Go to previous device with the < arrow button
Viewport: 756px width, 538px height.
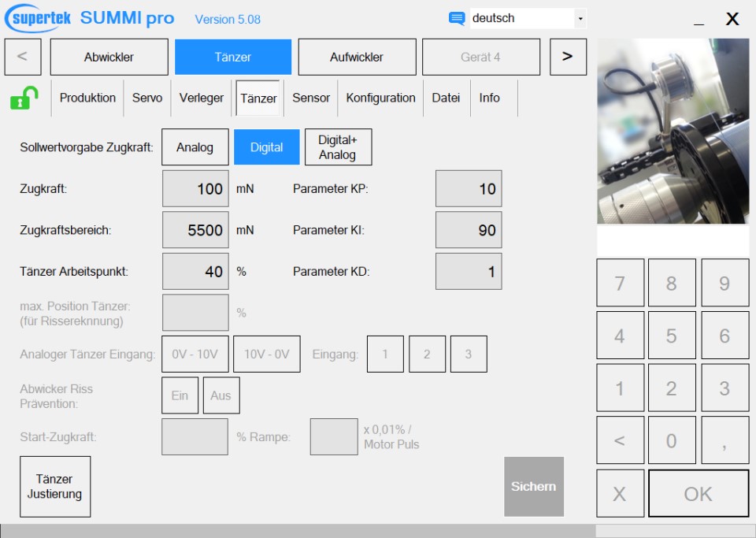point(23,57)
